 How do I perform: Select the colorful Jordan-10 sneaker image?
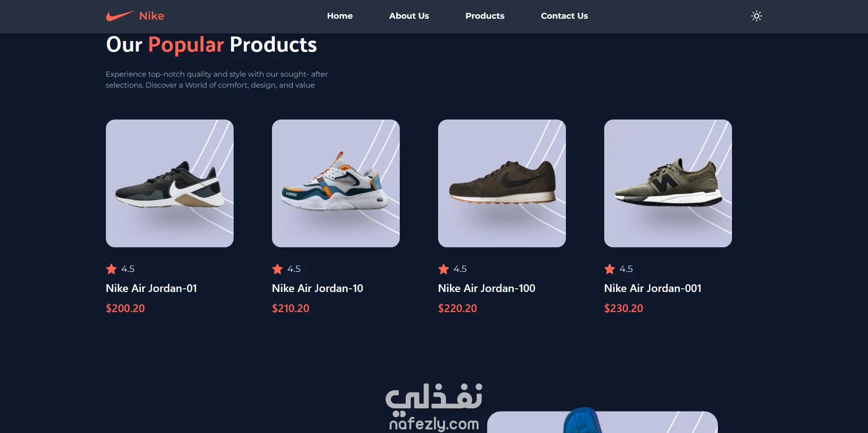[336, 183]
